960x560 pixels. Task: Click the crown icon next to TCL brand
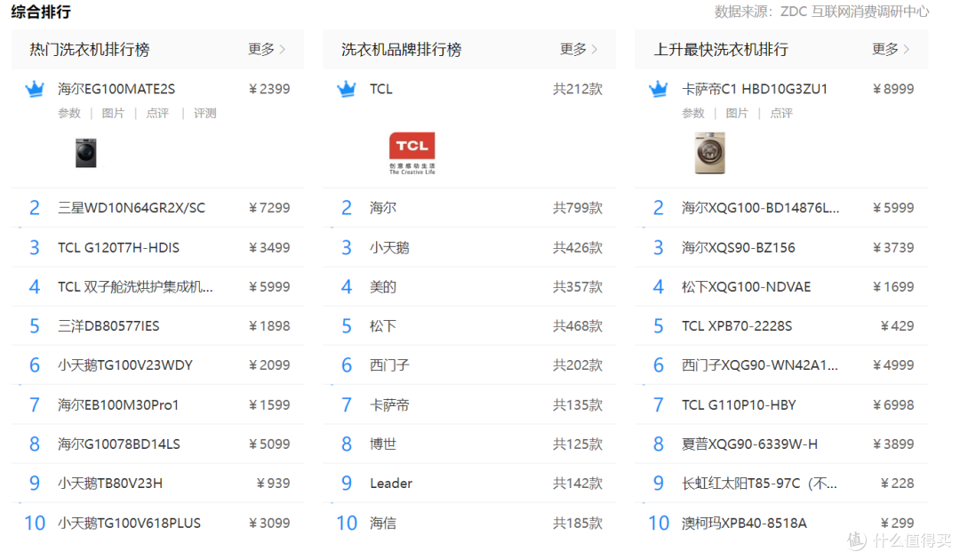347,89
